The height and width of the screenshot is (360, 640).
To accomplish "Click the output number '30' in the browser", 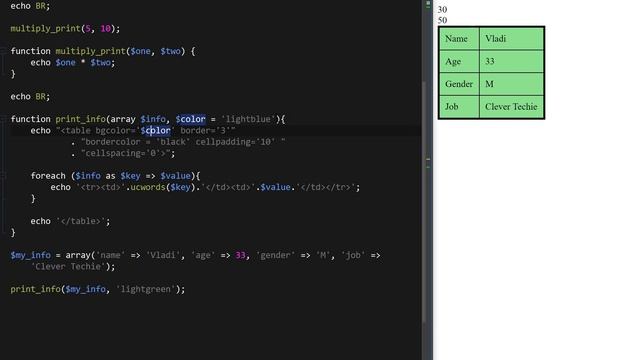I will pyautogui.click(x=442, y=9).
